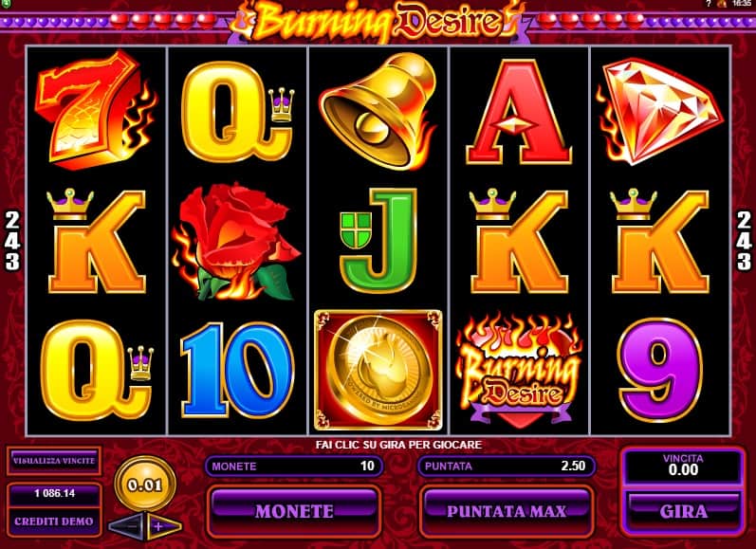The image size is (756, 549).
Task: Click the flaming seven symbol
Action: pyautogui.click(x=96, y=109)
